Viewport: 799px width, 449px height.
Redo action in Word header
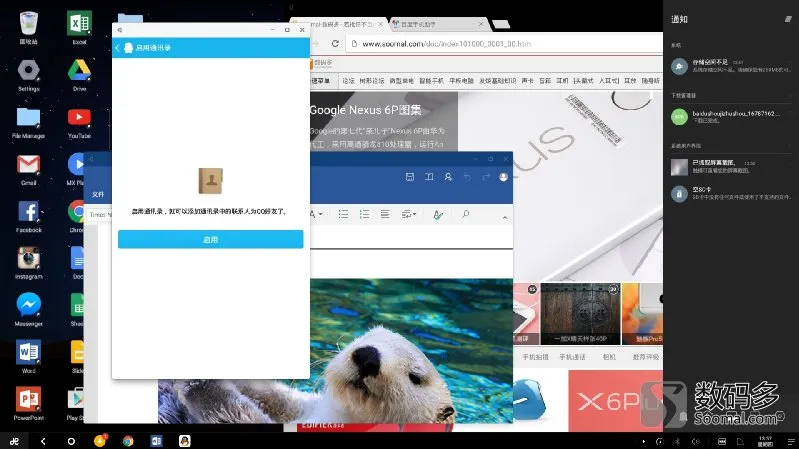(486, 177)
